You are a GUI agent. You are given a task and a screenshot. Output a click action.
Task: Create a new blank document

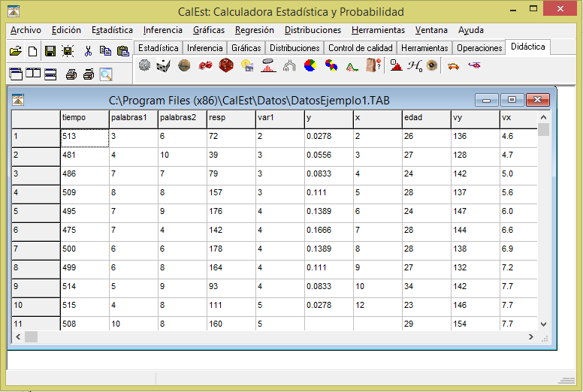33,51
